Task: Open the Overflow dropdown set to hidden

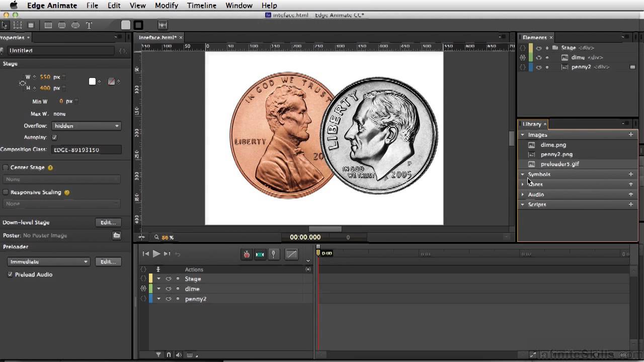Action: coord(86,126)
